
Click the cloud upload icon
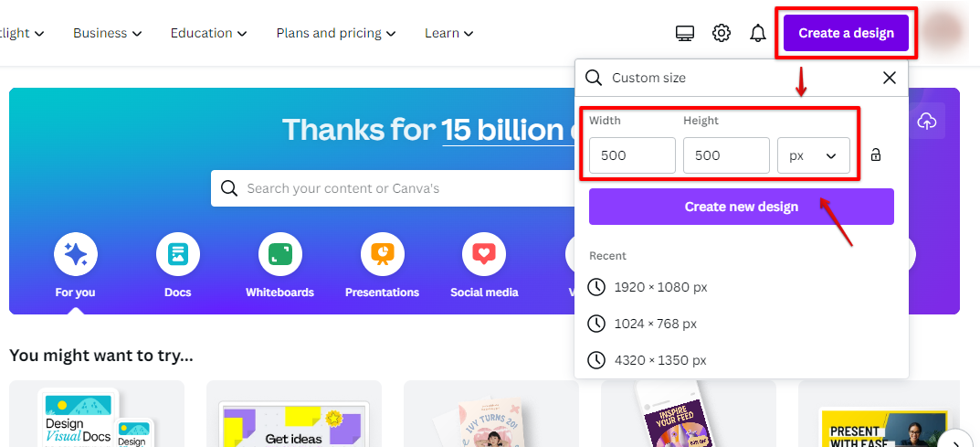[927, 122]
